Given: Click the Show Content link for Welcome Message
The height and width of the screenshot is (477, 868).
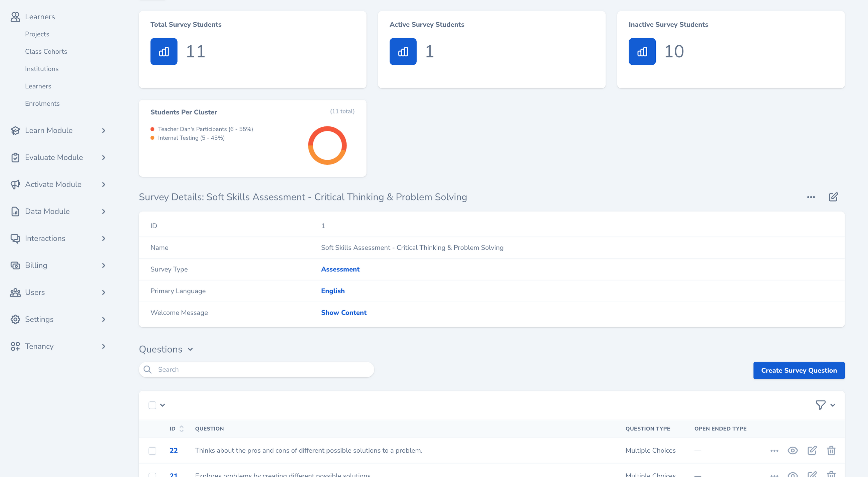Looking at the screenshot, I should pyautogui.click(x=343, y=313).
